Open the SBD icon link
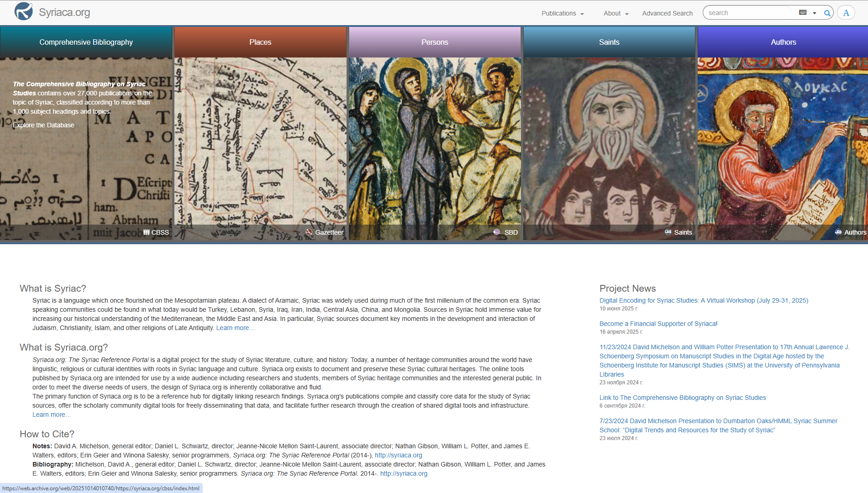This screenshot has width=868, height=493. click(x=505, y=232)
